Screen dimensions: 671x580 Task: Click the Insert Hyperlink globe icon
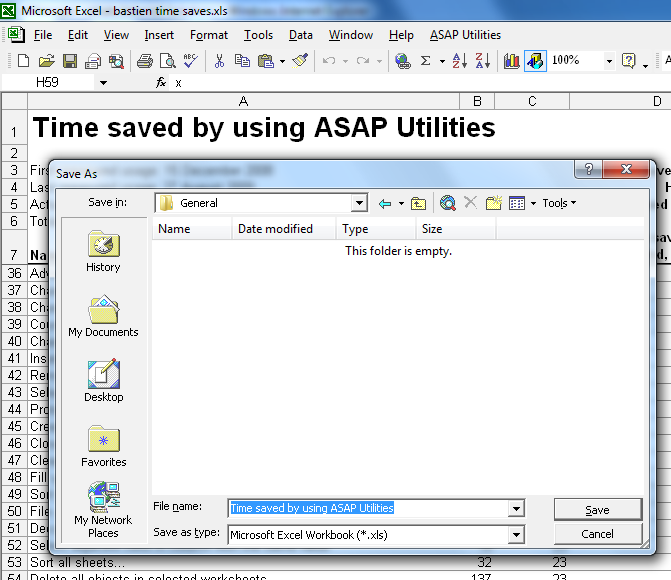click(402, 61)
